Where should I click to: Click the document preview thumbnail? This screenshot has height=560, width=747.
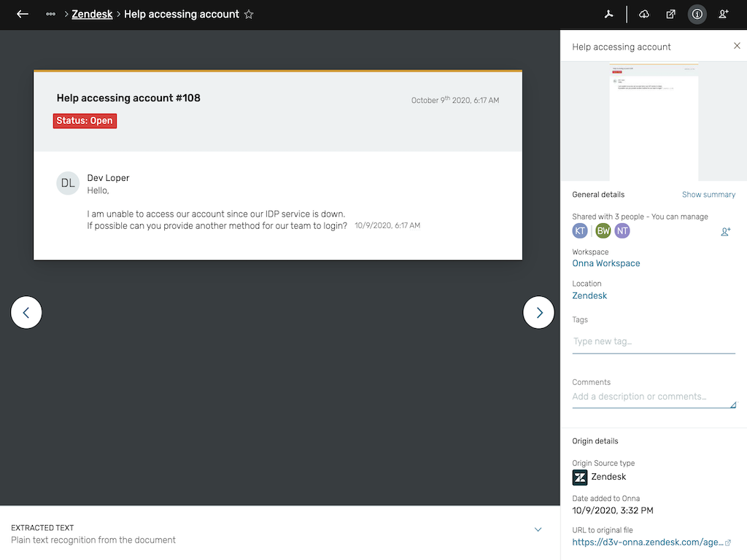click(654, 121)
